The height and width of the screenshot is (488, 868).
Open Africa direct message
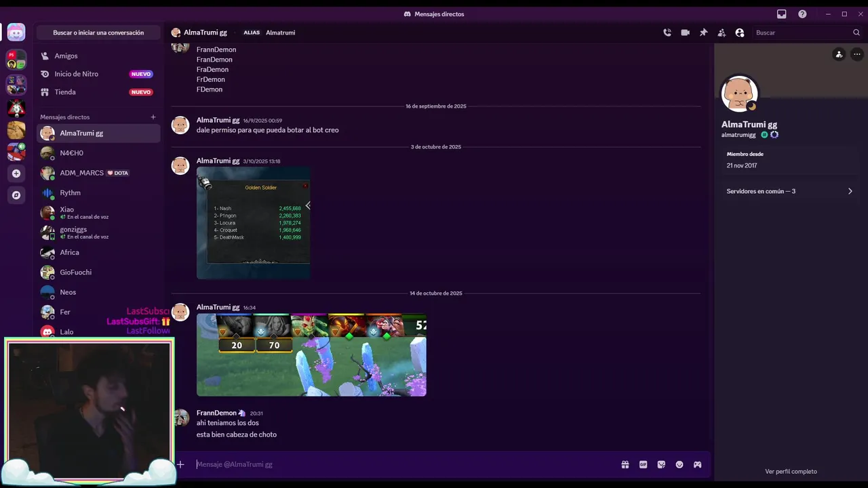tap(98, 252)
